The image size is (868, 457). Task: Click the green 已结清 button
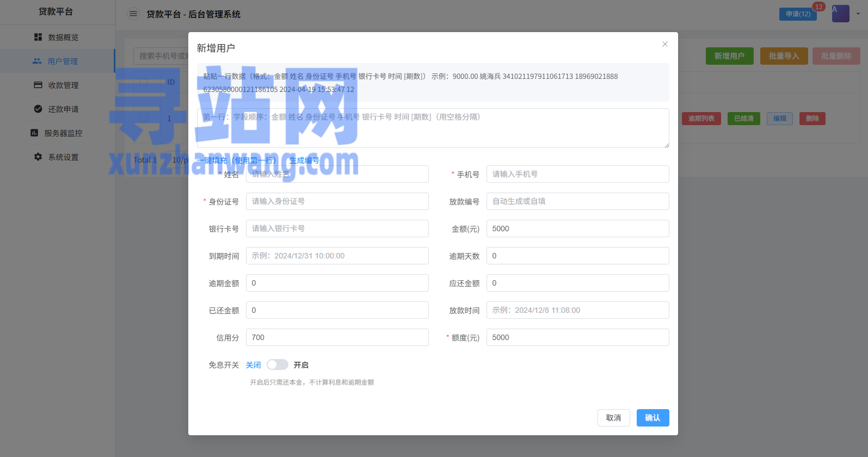point(744,119)
